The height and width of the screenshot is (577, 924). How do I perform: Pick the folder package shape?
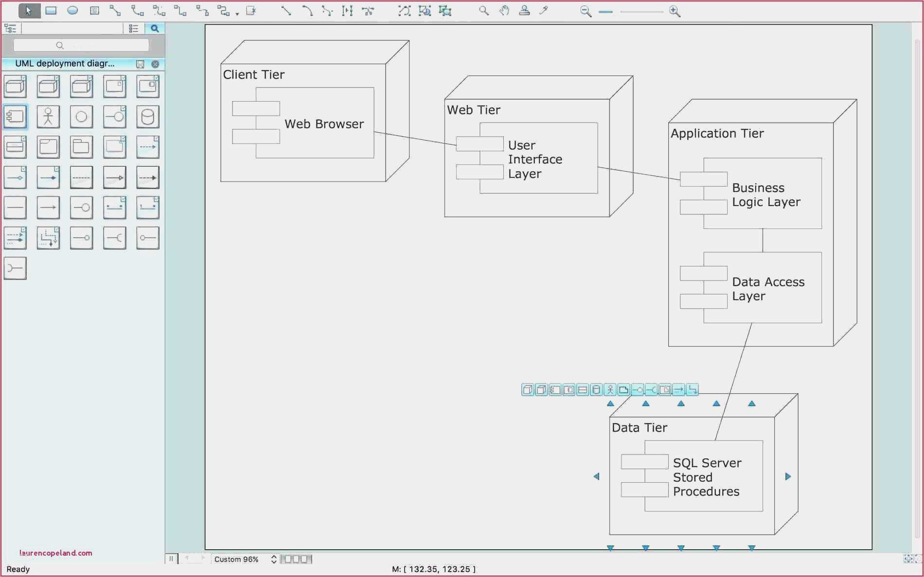pyautogui.click(x=81, y=147)
